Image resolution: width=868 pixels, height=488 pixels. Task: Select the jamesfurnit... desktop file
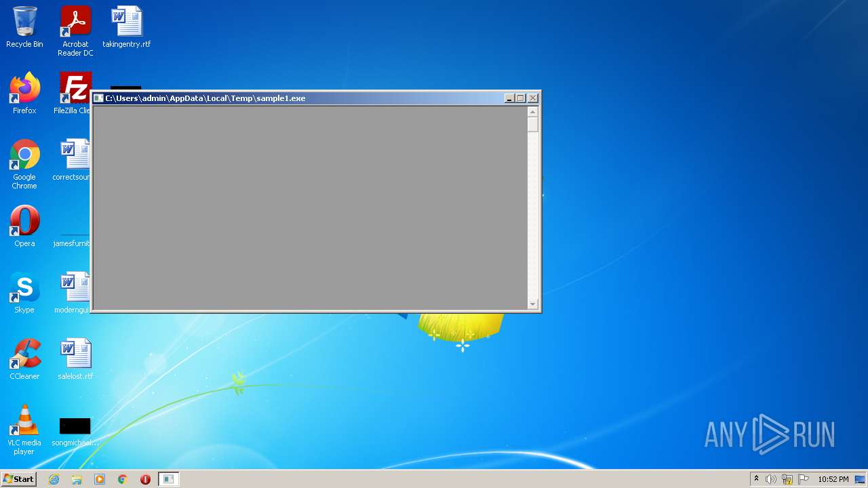(x=72, y=243)
